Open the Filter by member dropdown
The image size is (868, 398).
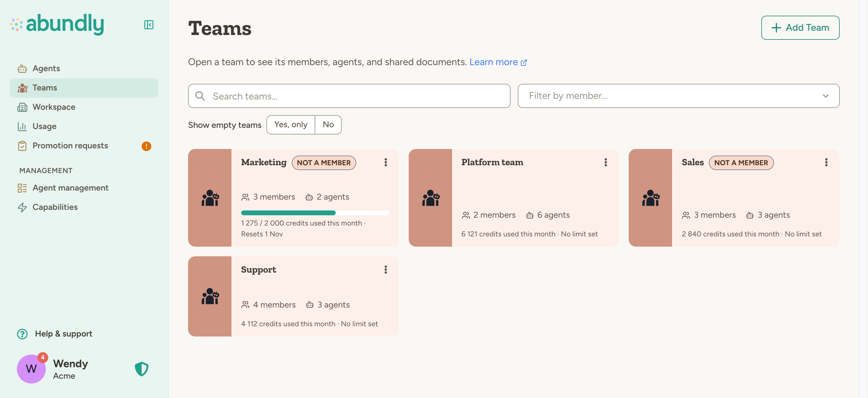point(678,96)
